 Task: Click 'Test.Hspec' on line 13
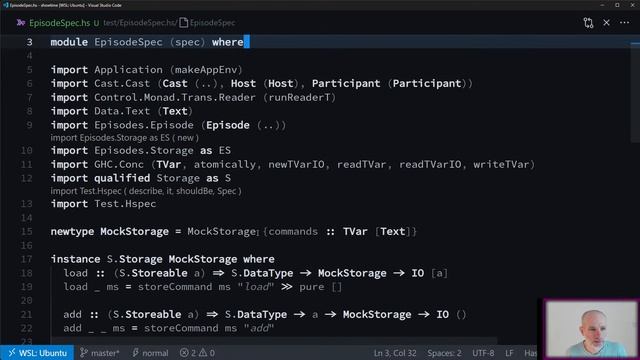click(x=125, y=204)
